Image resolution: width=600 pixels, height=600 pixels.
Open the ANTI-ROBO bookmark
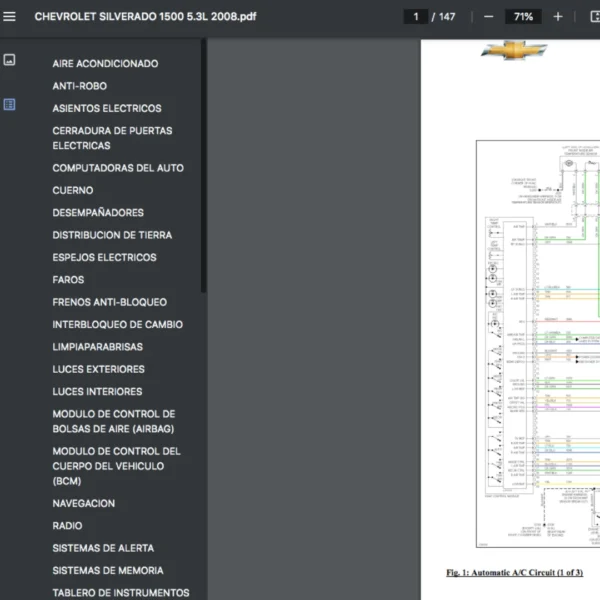point(80,86)
